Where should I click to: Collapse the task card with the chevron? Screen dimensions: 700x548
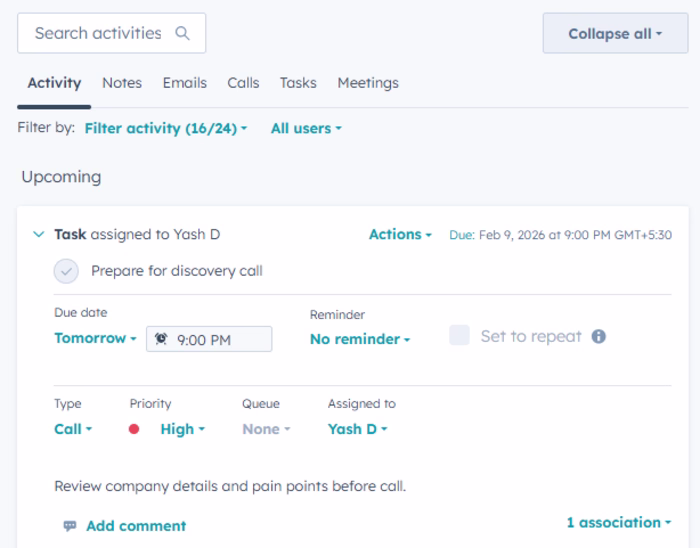click(x=39, y=234)
